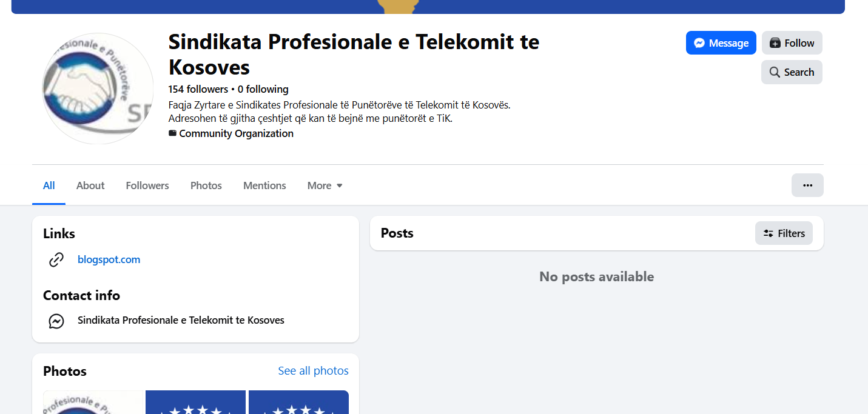Open the first handshake logo photo thumbnail
868x414 pixels.
coord(93,402)
